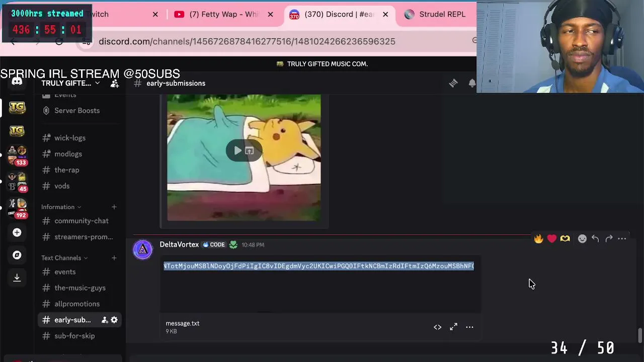The width and height of the screenshot is (644, 362).
Task: Open server folder with 192 notifications
Action: click(x=17, y=209)
